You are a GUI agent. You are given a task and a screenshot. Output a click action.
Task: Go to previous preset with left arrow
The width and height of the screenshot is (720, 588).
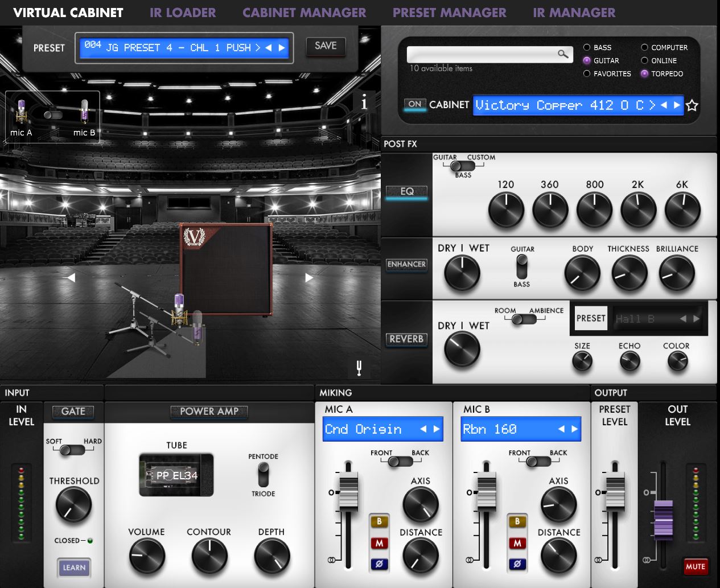click(268, 48)
